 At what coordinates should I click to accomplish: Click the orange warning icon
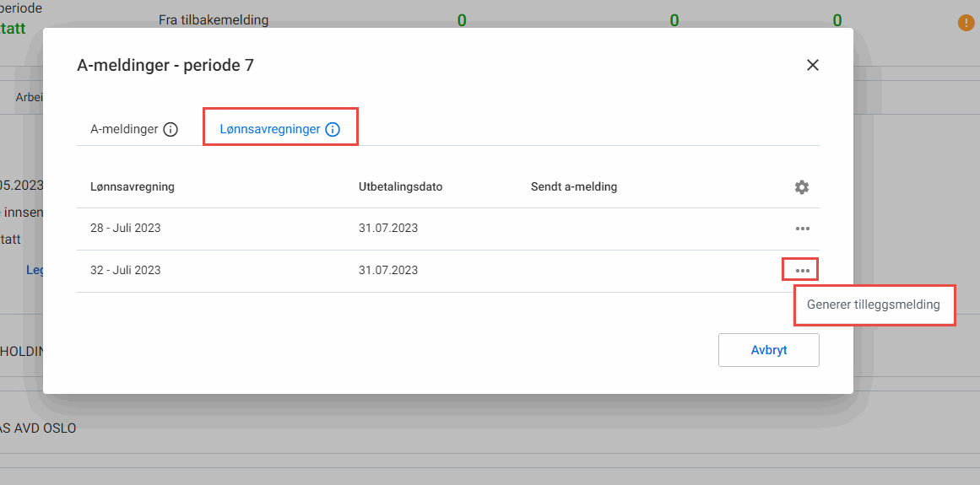click(966, 23)
